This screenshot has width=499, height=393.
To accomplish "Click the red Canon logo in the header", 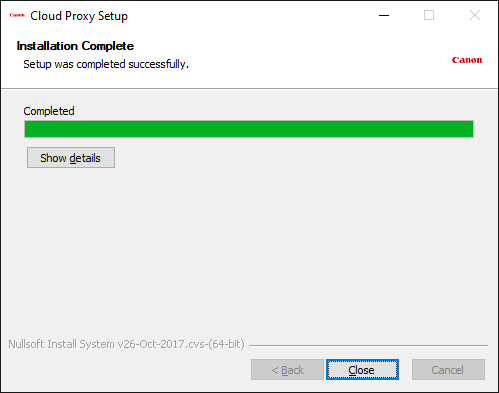I will (x=467, y=60).
